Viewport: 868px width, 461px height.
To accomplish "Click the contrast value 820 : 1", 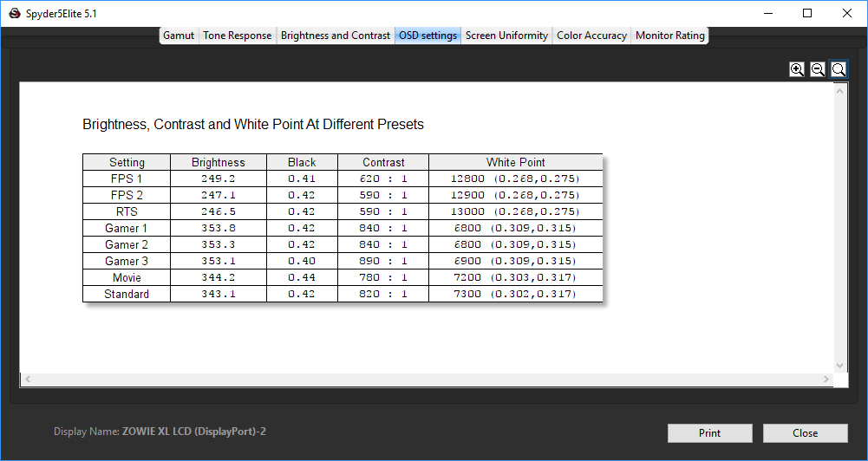I will click(x=383, y=294).
